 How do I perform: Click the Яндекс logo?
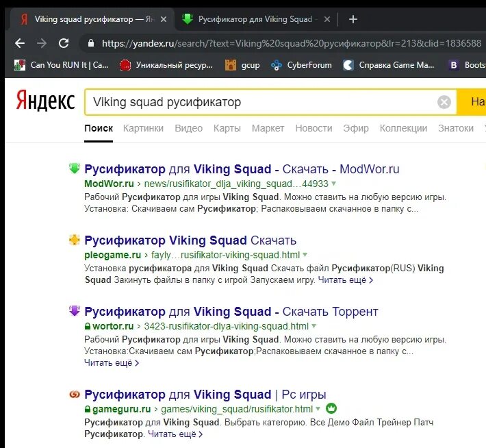click(46, 101)
